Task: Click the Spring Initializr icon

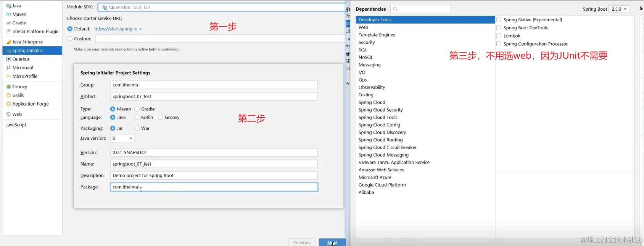Action: 8,51
